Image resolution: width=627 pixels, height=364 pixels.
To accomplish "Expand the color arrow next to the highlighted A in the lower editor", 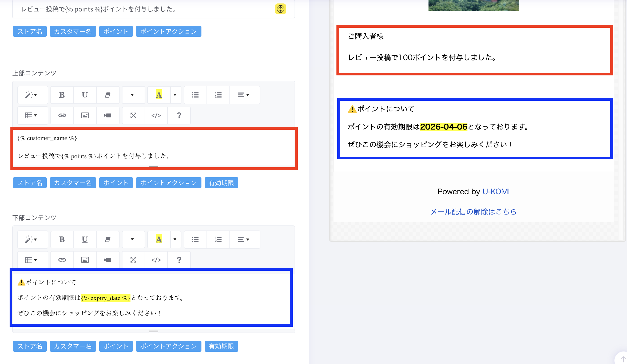I will 175,239.
